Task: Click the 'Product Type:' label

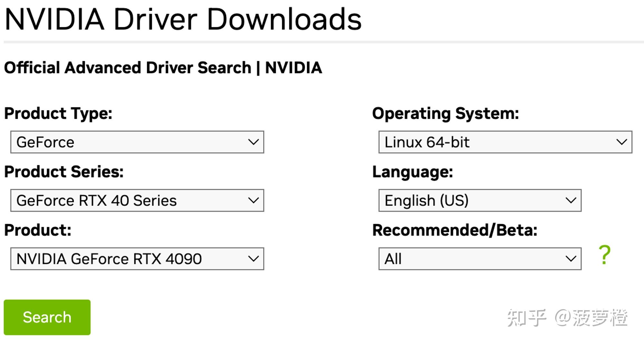Action: tap(58, 114)
